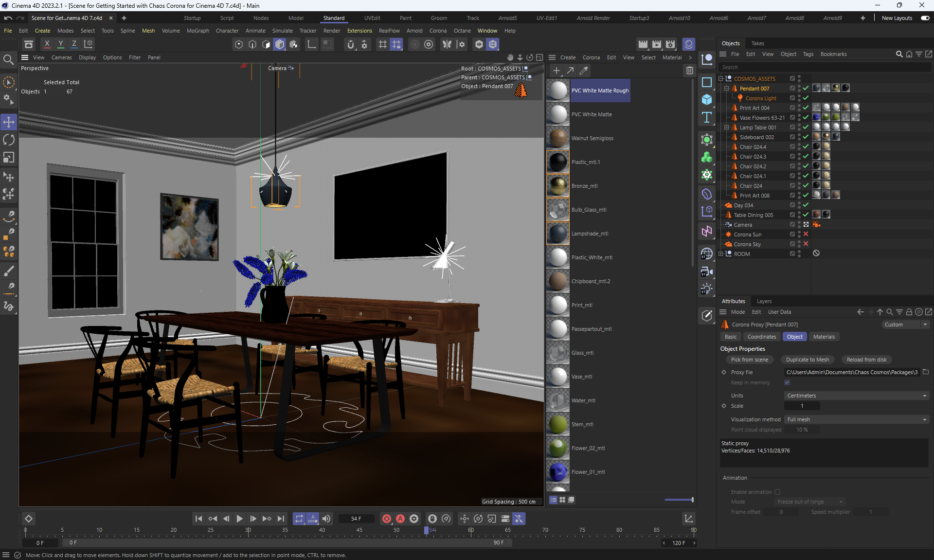
Task: Click the Reload from disk button
Action: (x=866, y=360)
